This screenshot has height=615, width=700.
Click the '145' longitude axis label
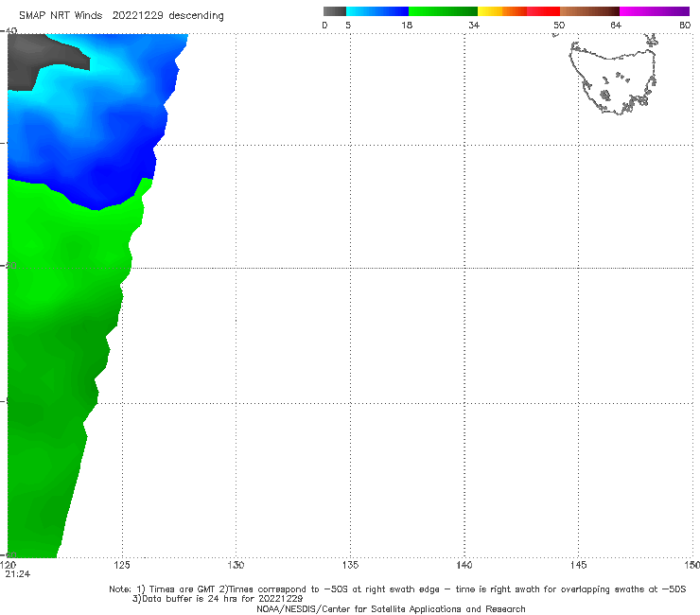tap(579, 566)
